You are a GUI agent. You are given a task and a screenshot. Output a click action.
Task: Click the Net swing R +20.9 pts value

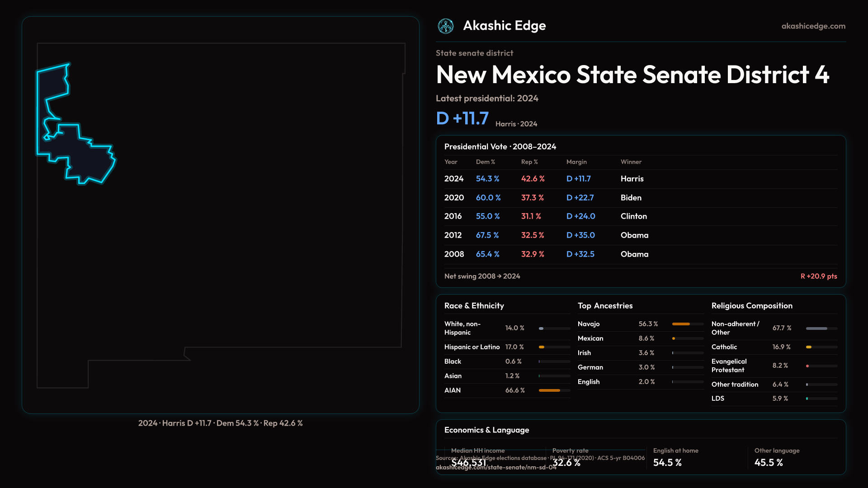(x=818, y=276)
